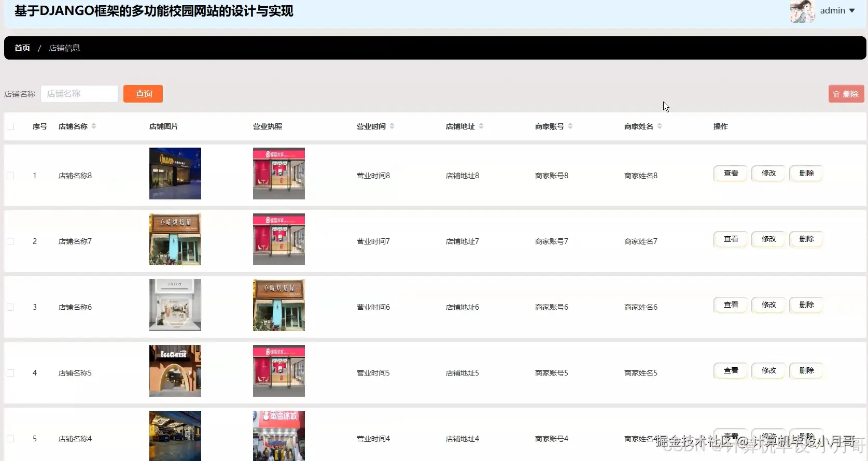Viewport: 868px width, 461px height.
Task: Click the 店铺名称4 name cell
Action: point(75,439)
